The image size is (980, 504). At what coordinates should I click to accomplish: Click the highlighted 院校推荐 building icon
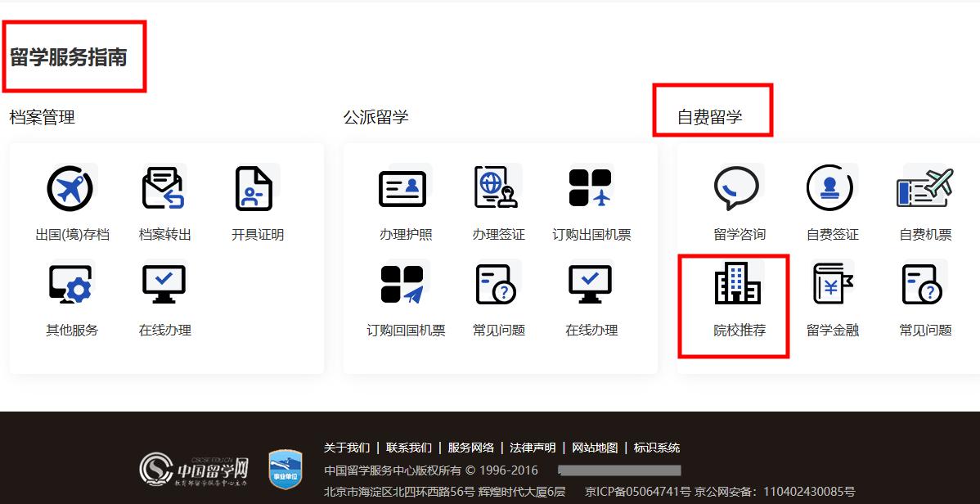point(739,282)
